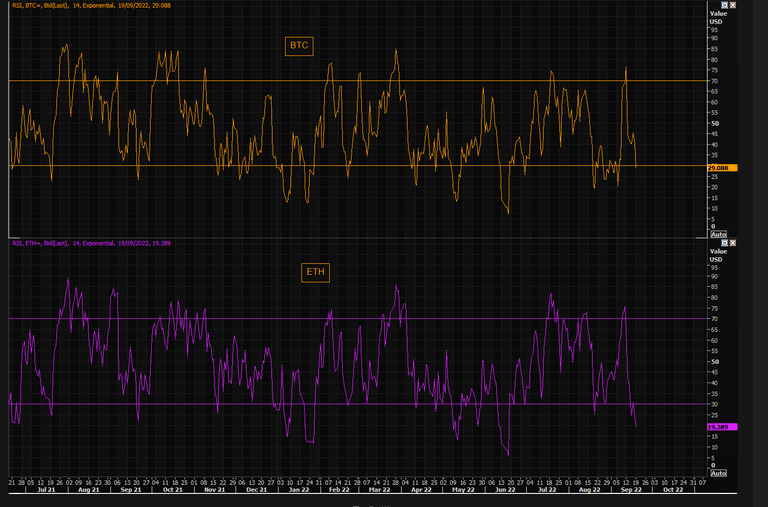
Task: Click the magenta 19.389 ETH value tag
Action: (x=721, y=427)
